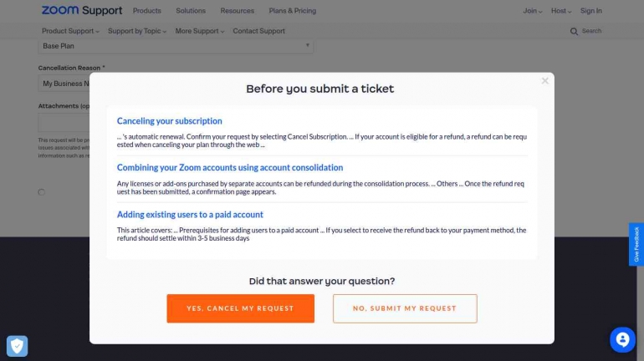Open the chat assistant bubble icon

[622, 339]
